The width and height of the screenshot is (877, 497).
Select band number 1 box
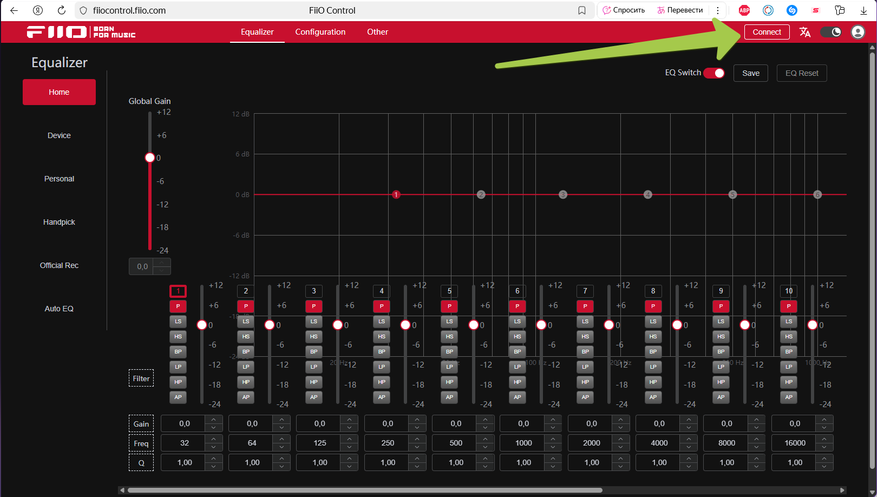[x=178, y=291]
